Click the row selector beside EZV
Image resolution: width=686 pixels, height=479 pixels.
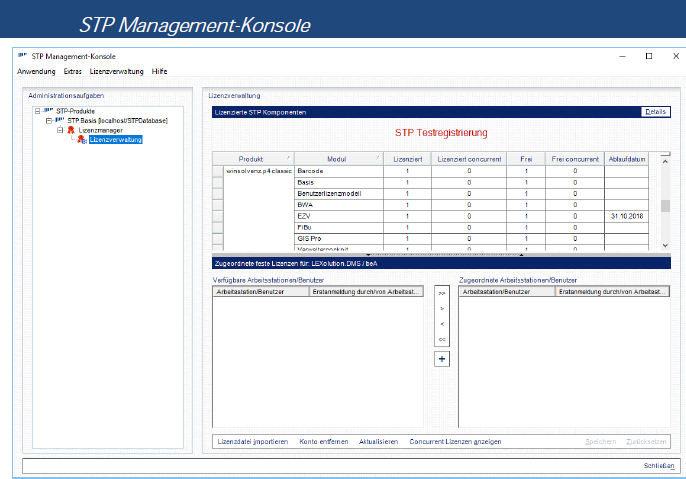point(218,216)
